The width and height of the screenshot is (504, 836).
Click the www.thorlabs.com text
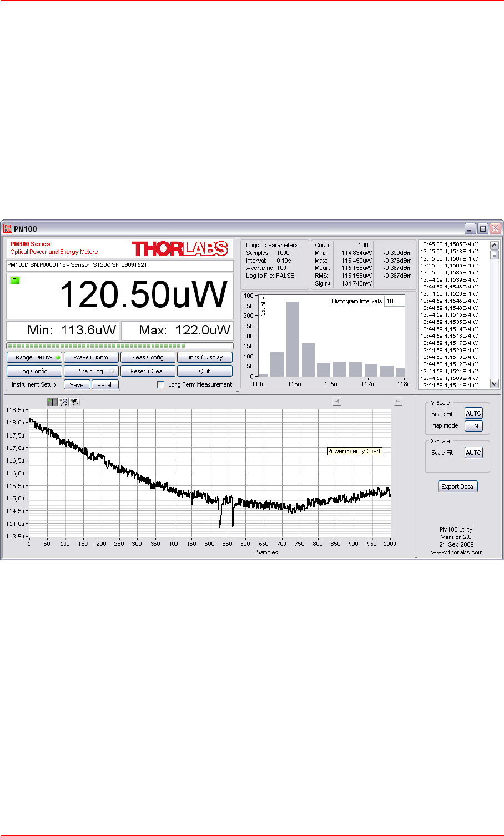457,552
